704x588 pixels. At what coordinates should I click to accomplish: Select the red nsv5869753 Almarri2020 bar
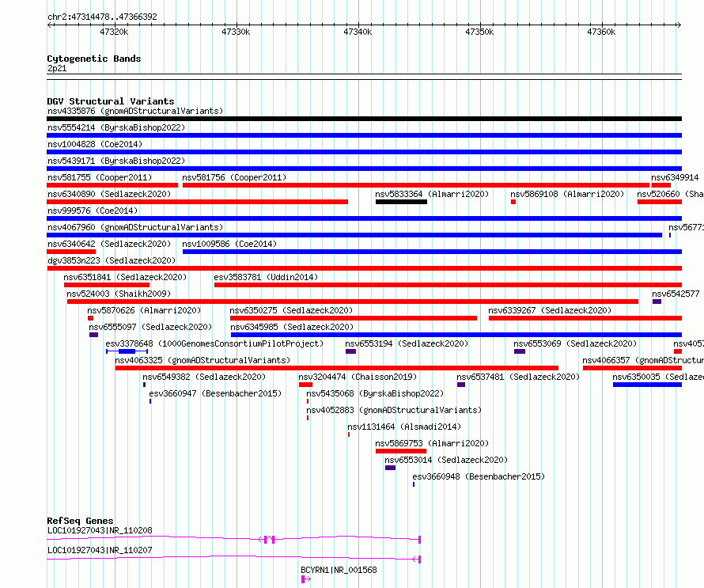401,451
